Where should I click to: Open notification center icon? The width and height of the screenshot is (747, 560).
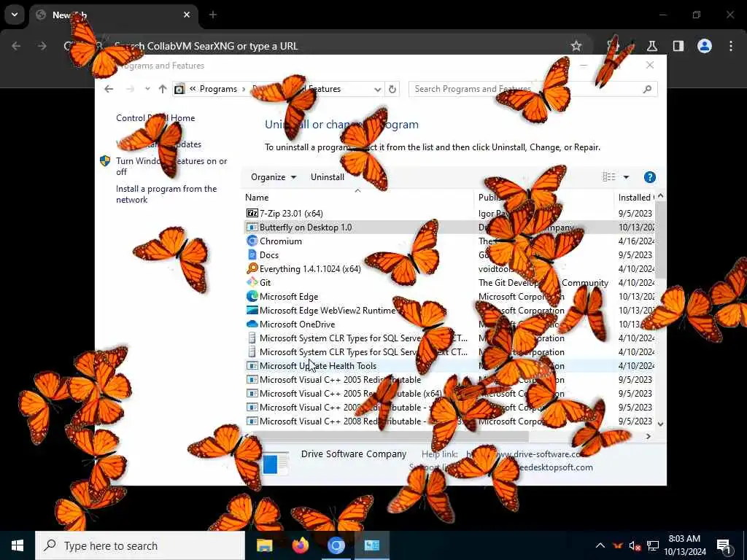724,545
